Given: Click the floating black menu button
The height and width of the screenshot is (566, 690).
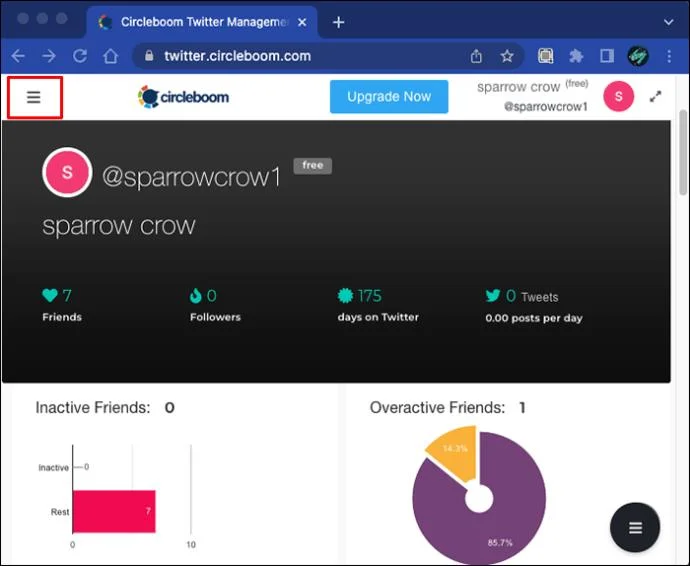Looking at the screenshot, I should (635, 527).
